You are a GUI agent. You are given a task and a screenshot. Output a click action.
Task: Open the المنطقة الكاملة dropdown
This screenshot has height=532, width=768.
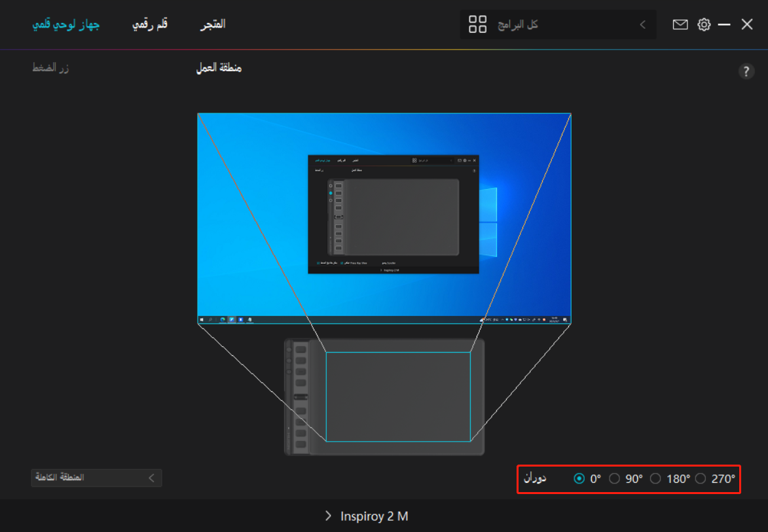click(x=96, y=478)
